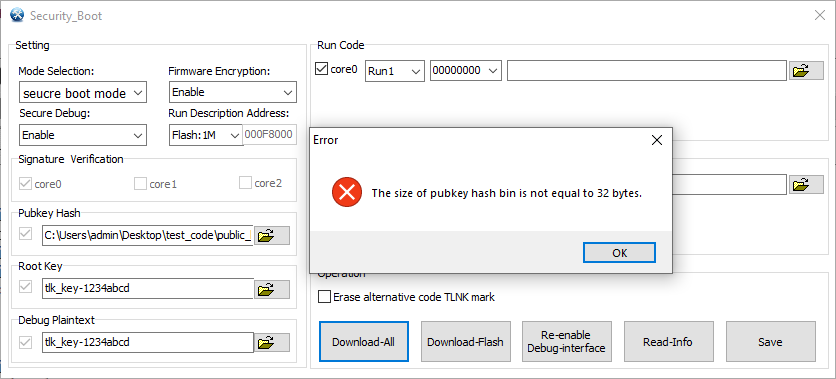
Task: Open the Secure Debug dropdown
Action: (x=83, y=135)
